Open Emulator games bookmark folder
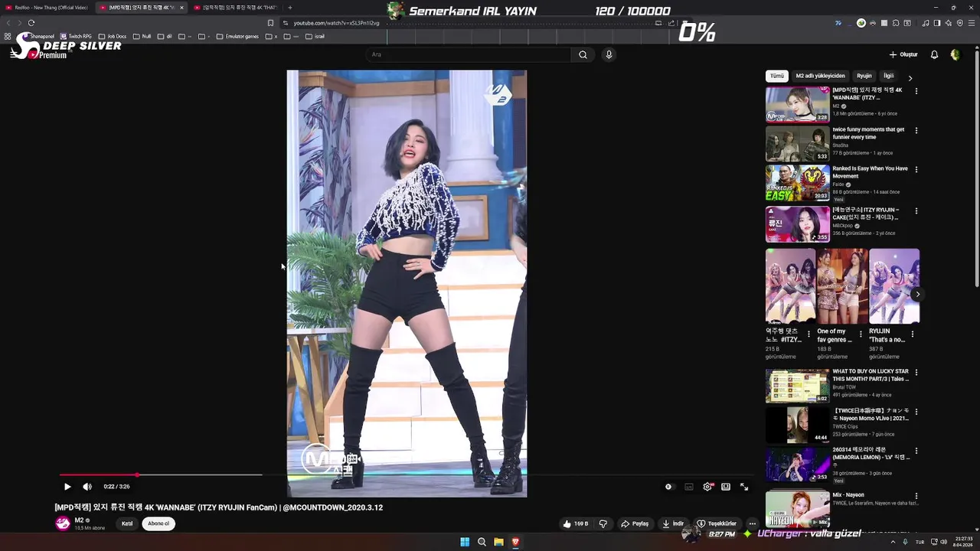Viewport: 980px width, 551px height. pos(238,36)
